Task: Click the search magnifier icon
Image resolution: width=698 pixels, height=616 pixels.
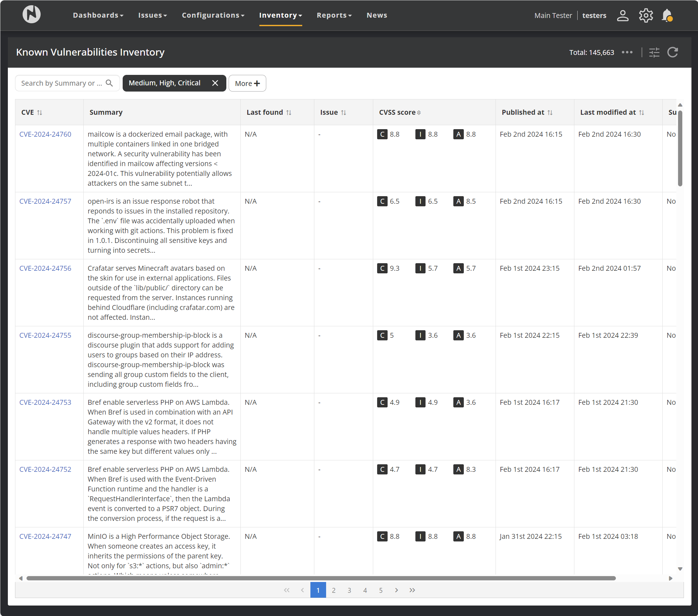Action: [109, 83]
